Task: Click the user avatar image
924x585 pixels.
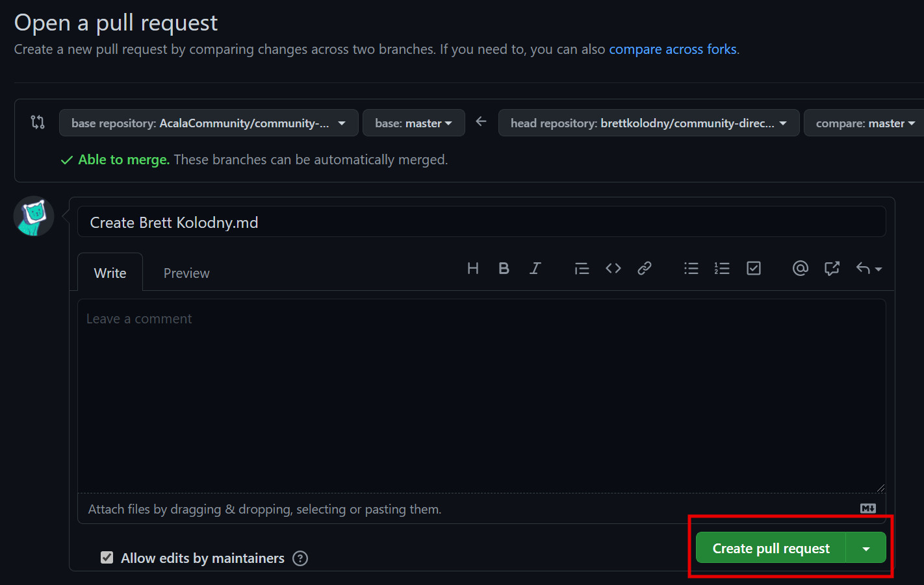Action: pyautogui.click(x=34, y=216)
